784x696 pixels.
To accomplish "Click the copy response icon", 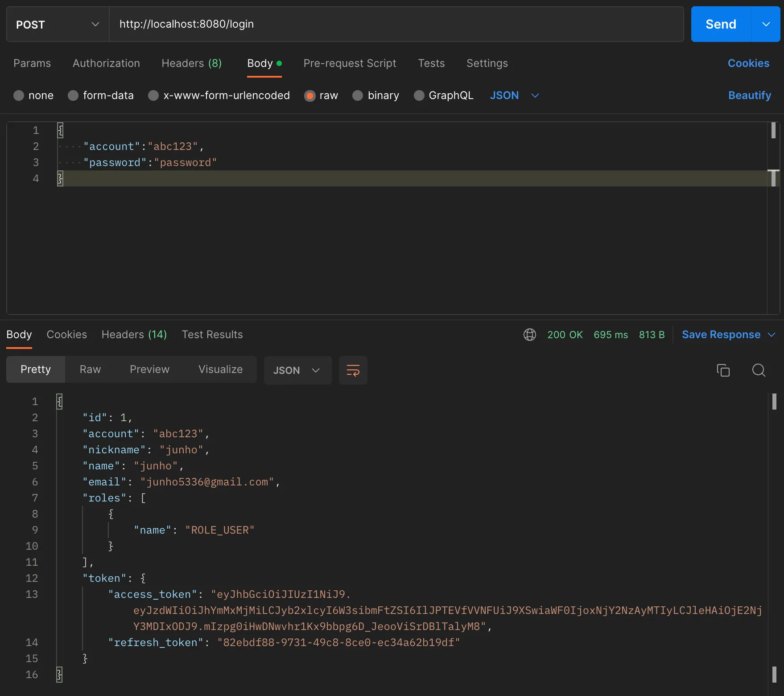I will [723, 370].
